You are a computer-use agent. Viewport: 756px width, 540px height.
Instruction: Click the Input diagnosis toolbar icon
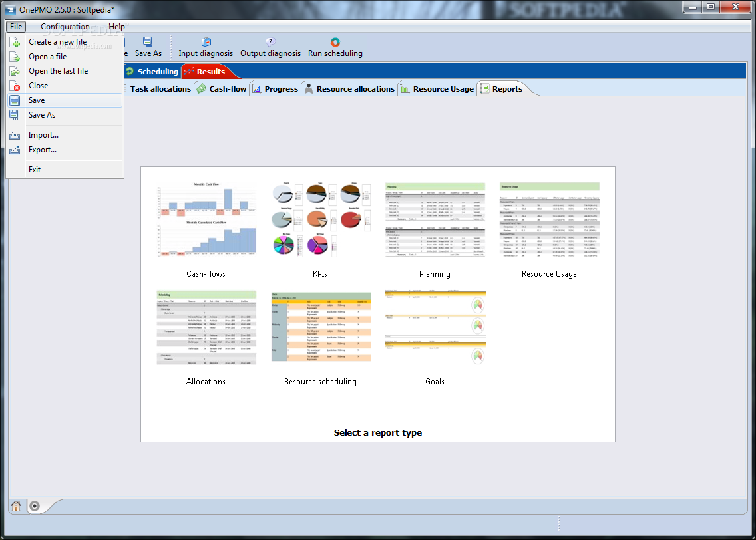pos(206,42)
